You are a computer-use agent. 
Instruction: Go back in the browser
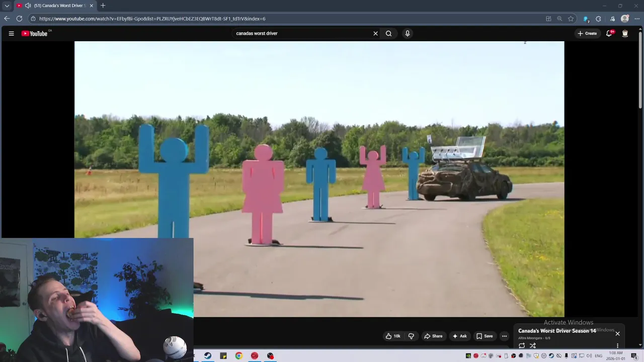[x=7, y=19]
